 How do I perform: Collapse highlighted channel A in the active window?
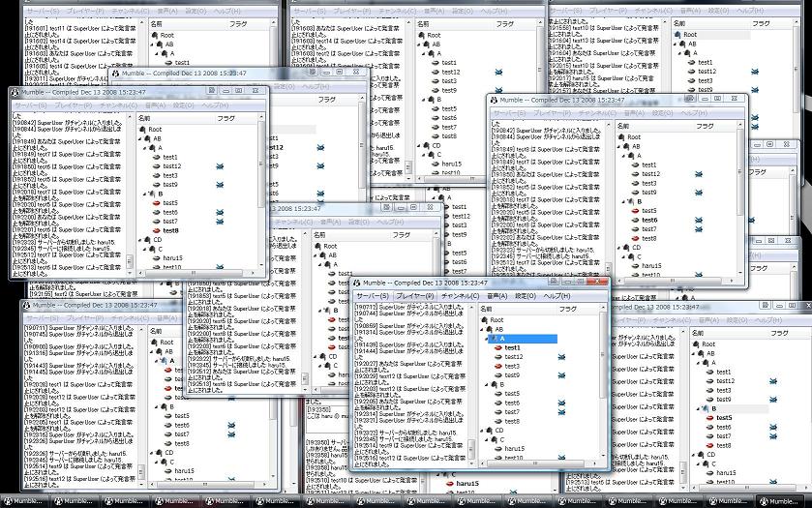(x=488, y=339)
